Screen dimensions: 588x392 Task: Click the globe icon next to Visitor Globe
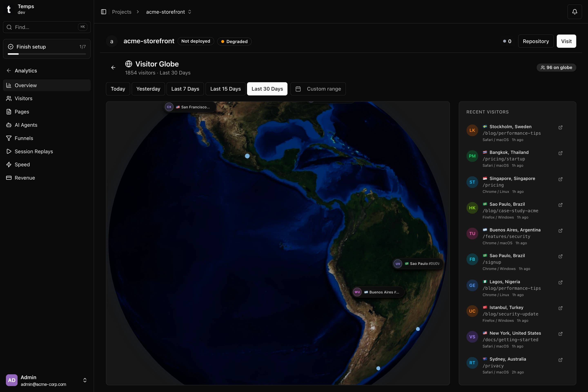pyautogui.click(x=129, y=64)
